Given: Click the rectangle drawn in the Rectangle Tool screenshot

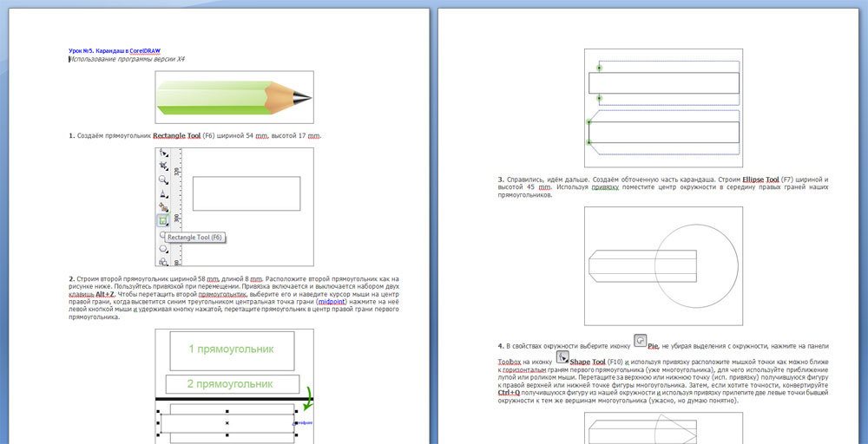Looking at the screenshot, I should (247, 193).
